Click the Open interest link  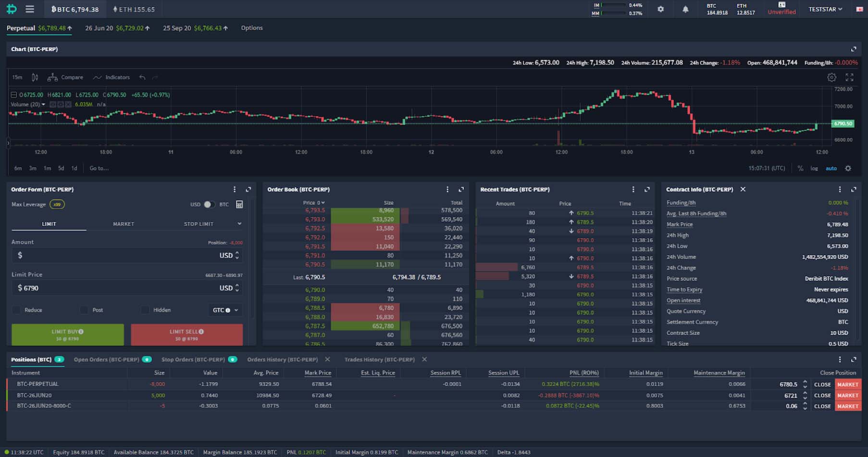pyautogui.click(x=683, y=300)
